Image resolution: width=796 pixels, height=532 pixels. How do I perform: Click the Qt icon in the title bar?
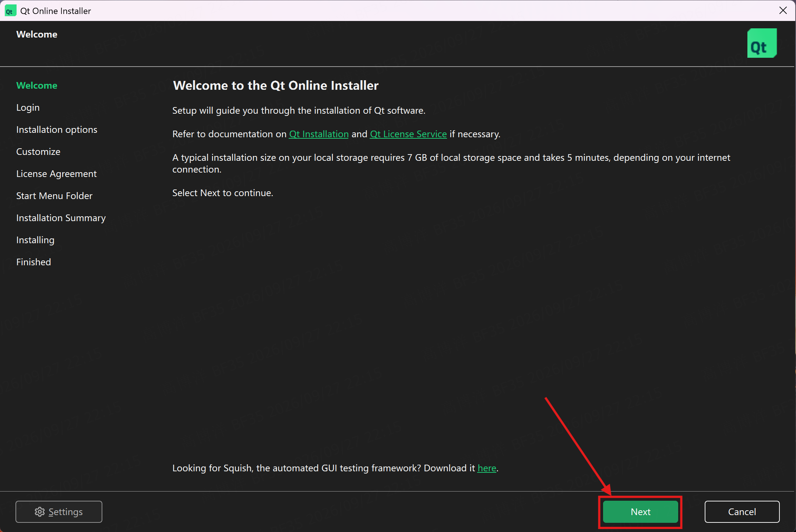click(10, 11)
